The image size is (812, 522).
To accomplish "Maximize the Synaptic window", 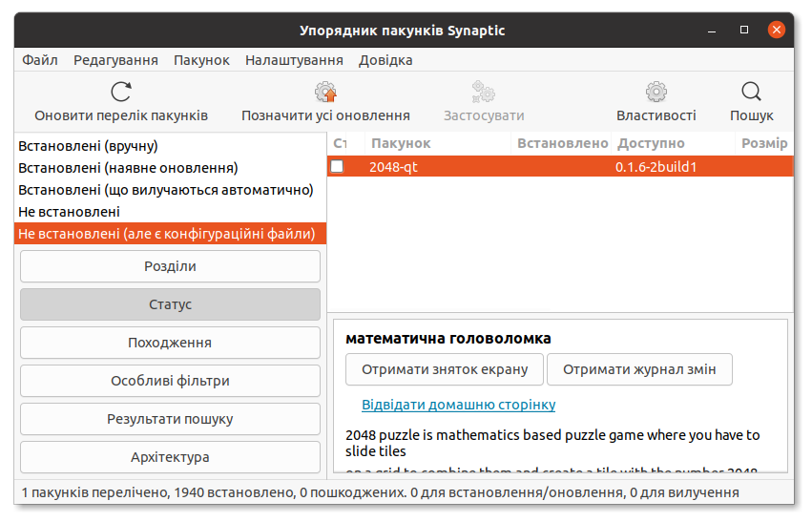I will [x=744, y=30].
